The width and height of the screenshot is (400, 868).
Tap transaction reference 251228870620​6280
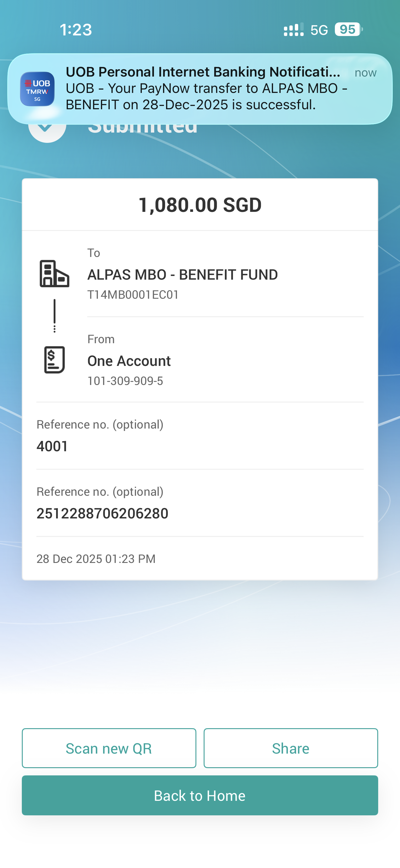tap(102, 514)
